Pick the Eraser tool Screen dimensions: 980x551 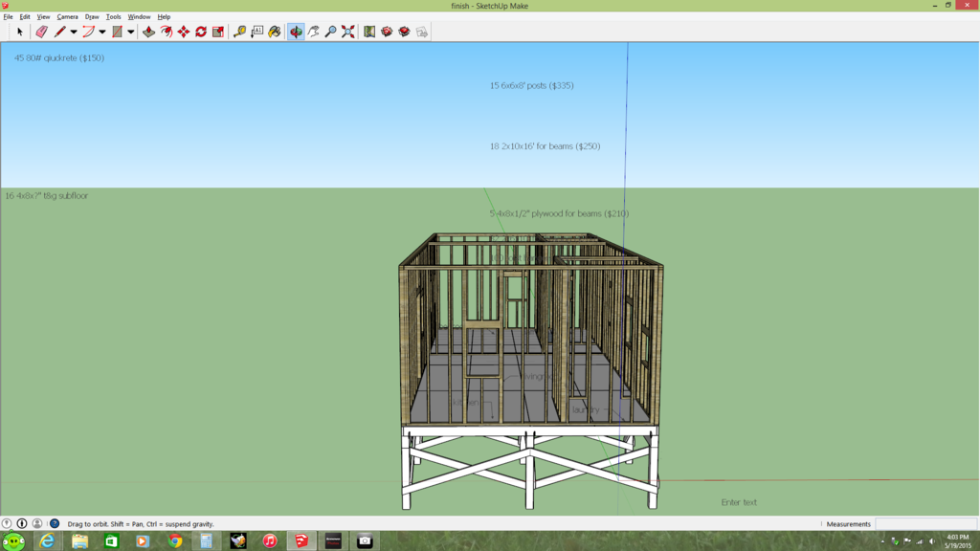(x=41, y=32)
